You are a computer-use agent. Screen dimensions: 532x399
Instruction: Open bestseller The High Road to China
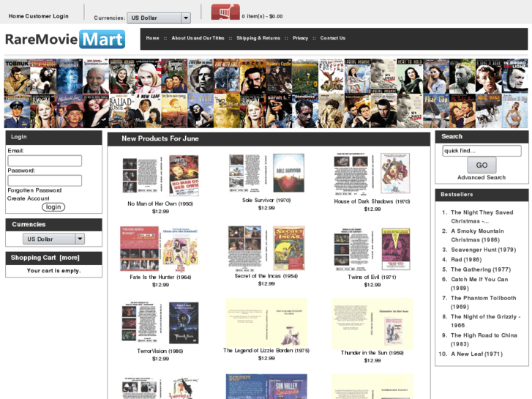click(x=484, y=340)
